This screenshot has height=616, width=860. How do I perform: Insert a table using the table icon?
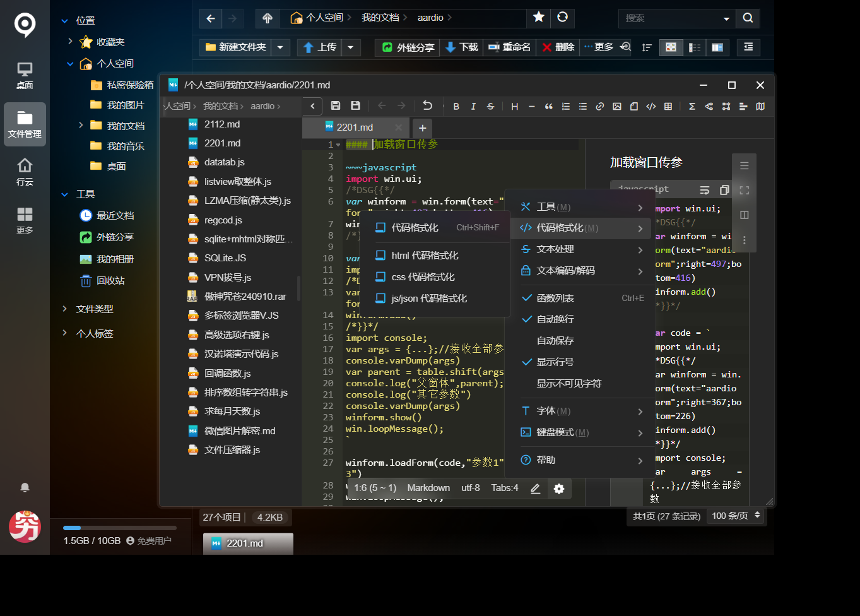tap(668, 107)
